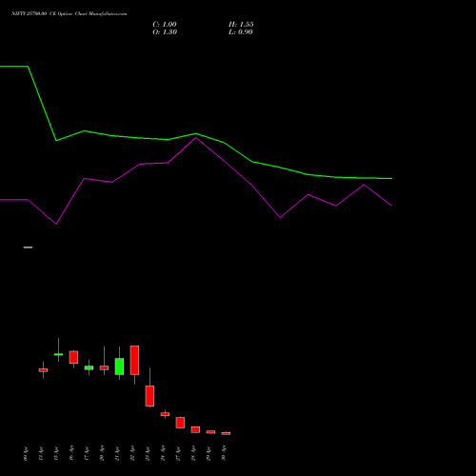Click the 22 Apr date axis label
This screenshot has width=476, height=476.
point(132,453)
